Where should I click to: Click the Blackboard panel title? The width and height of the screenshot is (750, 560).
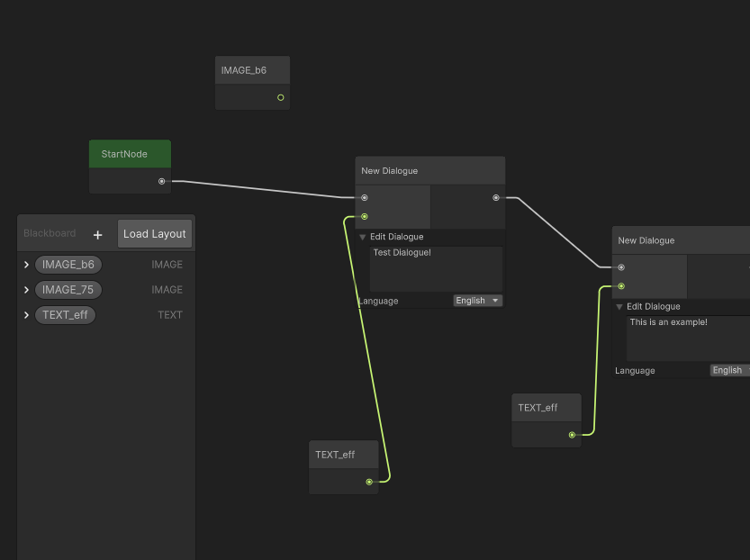(50, 233)
